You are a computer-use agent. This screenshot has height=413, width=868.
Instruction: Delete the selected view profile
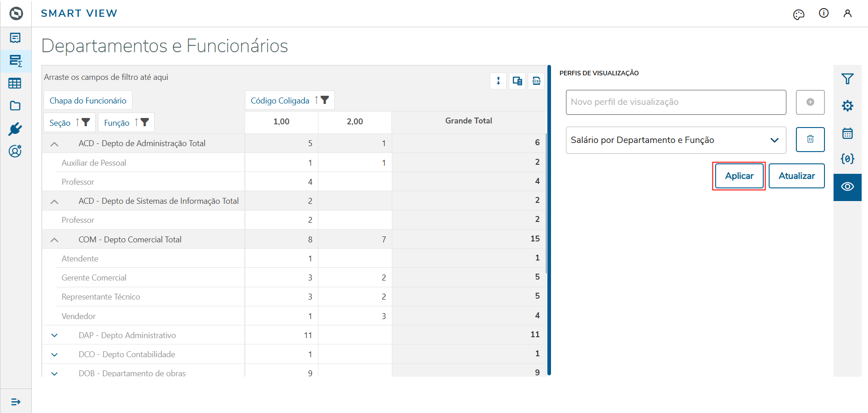[810, 139]
